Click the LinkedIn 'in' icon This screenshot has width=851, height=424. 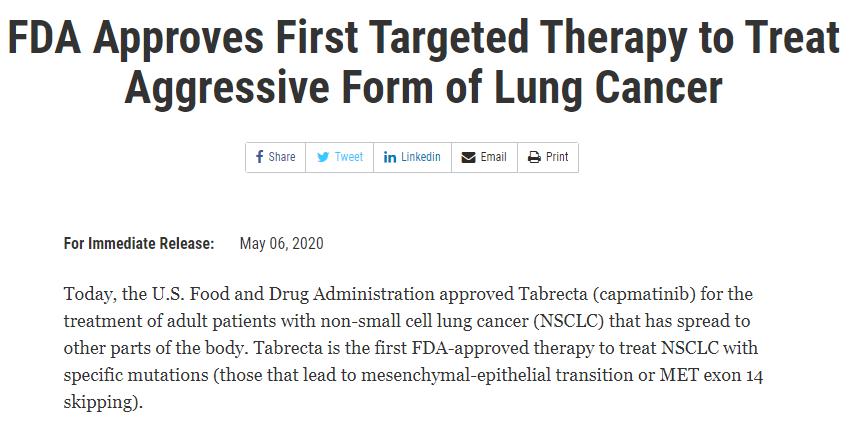(390, 157)
